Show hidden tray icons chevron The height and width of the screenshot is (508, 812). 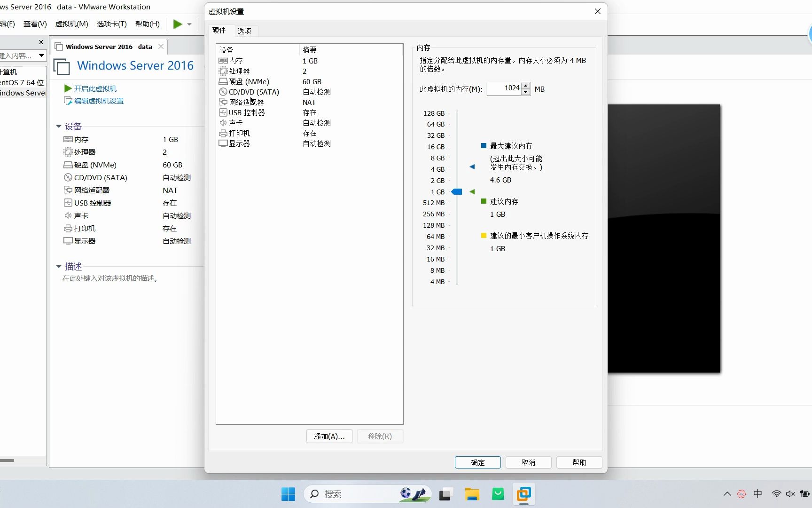click(x=727, y=494)
